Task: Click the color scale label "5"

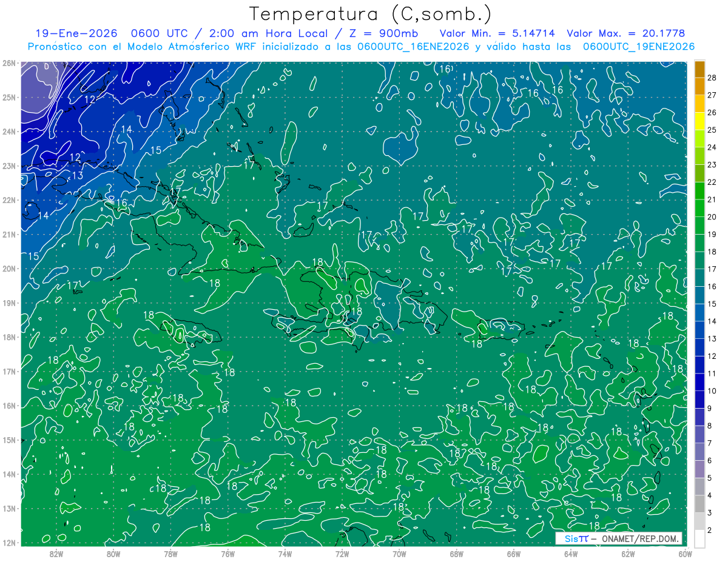Action: click(710, 478)
